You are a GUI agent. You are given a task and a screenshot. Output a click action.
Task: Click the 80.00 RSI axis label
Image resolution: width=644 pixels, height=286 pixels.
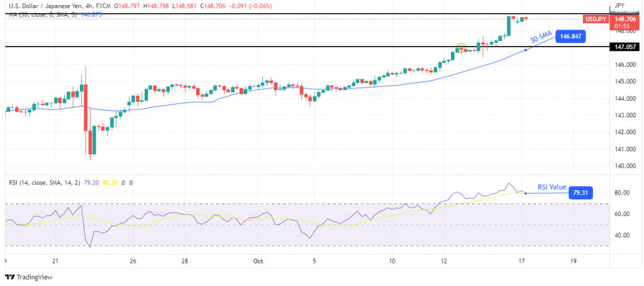(x=621, y=193)
